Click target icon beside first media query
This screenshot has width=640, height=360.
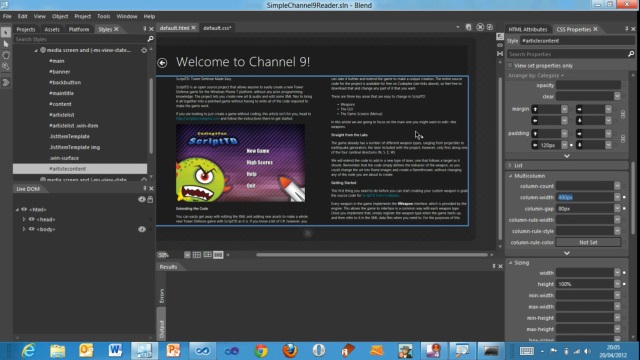coord(144,50)
